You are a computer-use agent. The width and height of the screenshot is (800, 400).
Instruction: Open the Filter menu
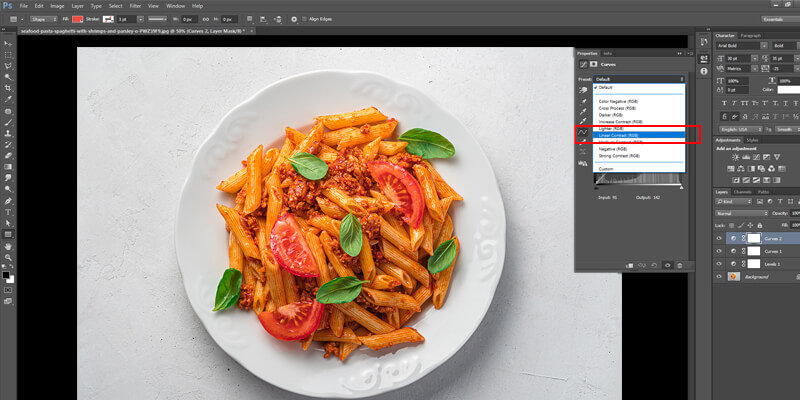point(133,5)
